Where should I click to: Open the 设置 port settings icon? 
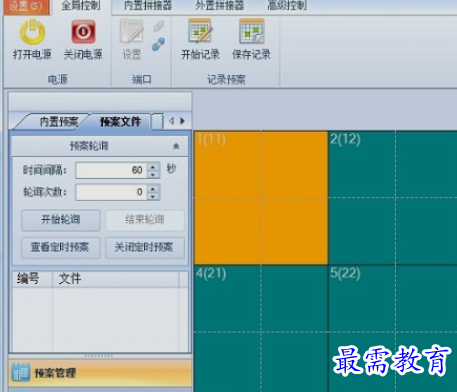point(132,32)
